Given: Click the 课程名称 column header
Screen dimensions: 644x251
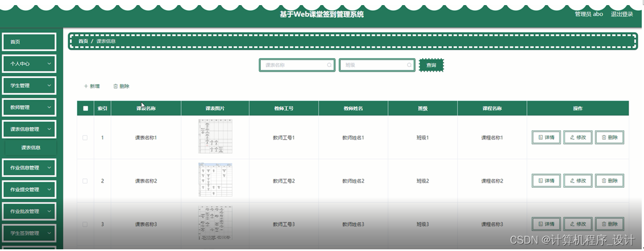Looking at the screenshot, I should coord(492,109).
